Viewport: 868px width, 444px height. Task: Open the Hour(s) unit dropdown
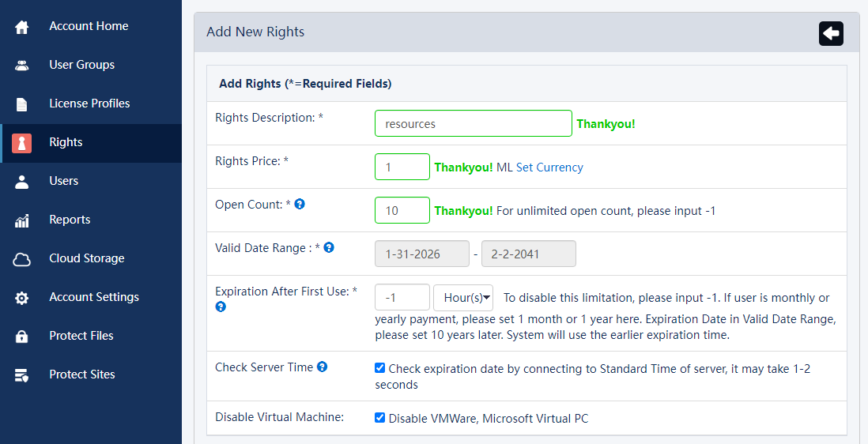463,298
